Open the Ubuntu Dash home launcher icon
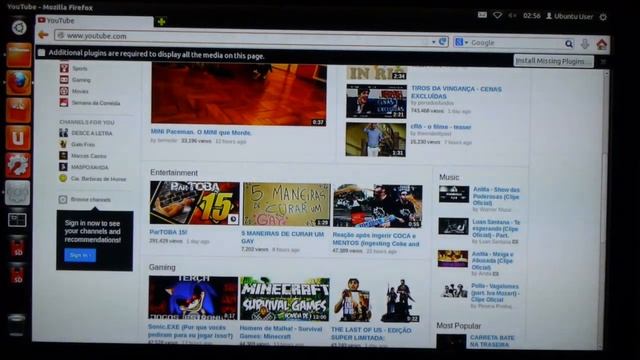This screenshot has height=360, width=640. coord(19,28)
